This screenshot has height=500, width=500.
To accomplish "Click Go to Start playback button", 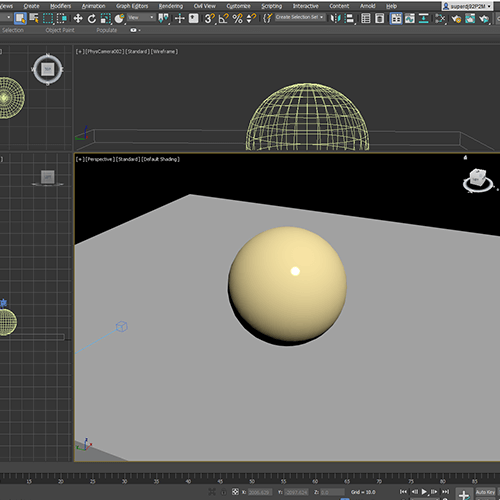I will 403,492.
